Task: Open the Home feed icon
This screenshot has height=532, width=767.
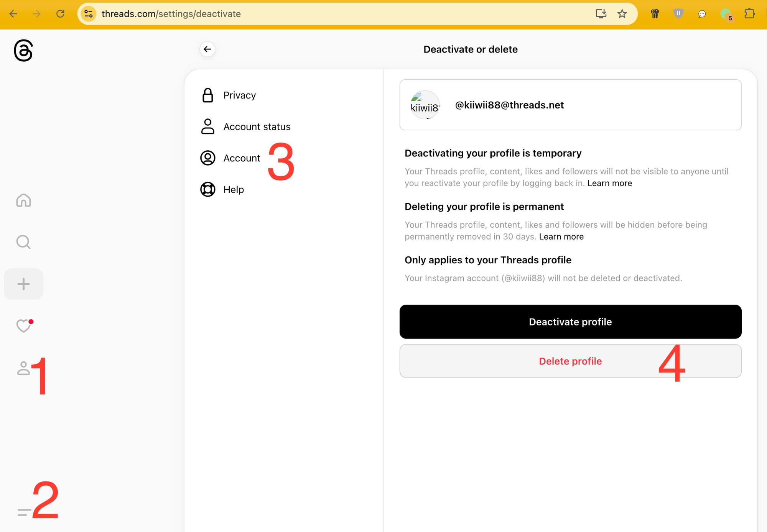Action: (x=23, y=200)
